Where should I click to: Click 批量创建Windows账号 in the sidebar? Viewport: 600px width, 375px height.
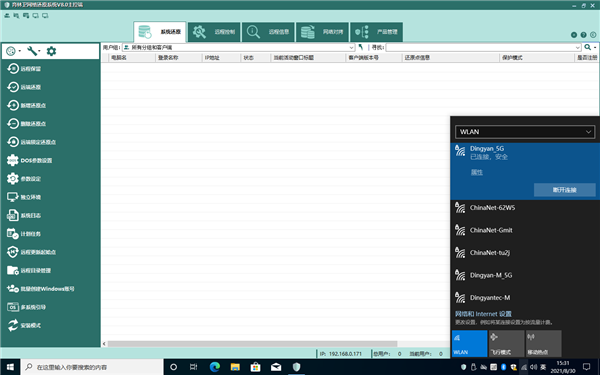(x=41, y=289)
